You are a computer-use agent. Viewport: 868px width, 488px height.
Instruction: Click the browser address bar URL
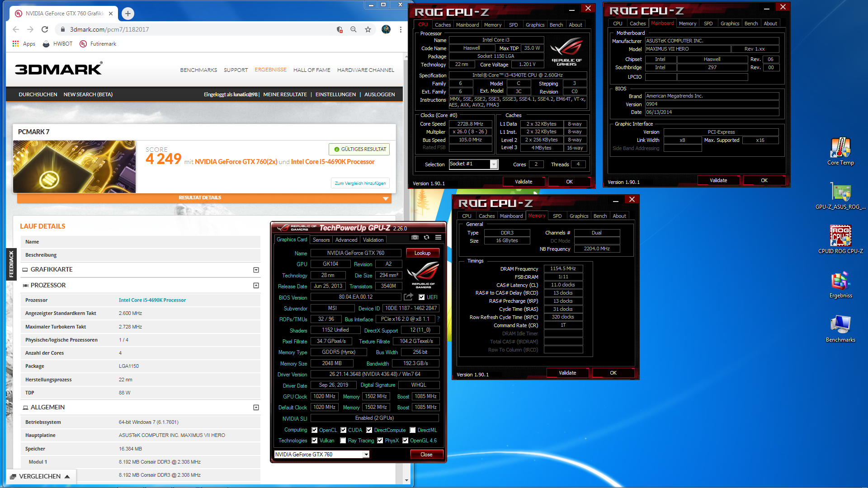[x=109, y=29]
